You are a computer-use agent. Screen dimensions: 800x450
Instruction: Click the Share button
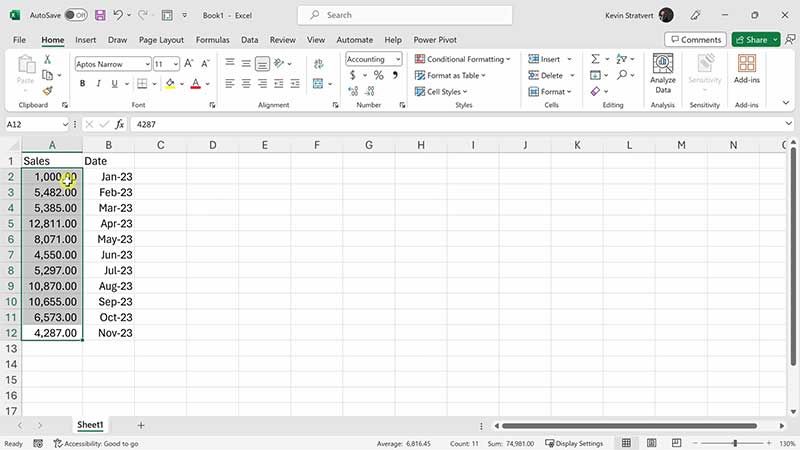click(x=751, y=39)
